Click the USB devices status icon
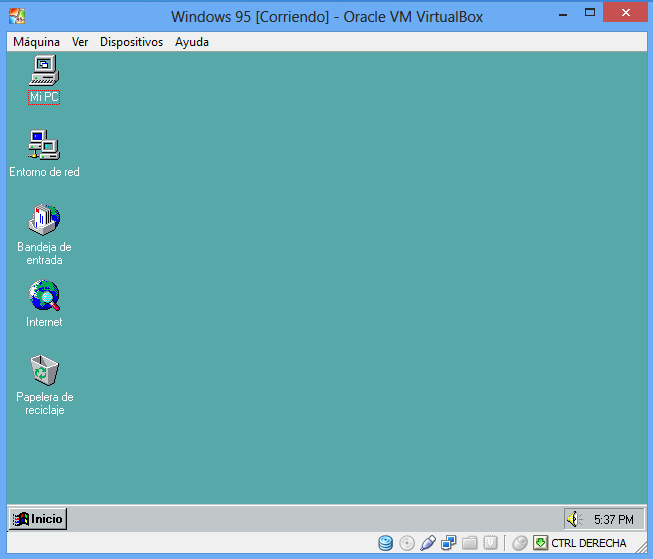The width and height of the screenshot is (653, 559). click(428, 543)
